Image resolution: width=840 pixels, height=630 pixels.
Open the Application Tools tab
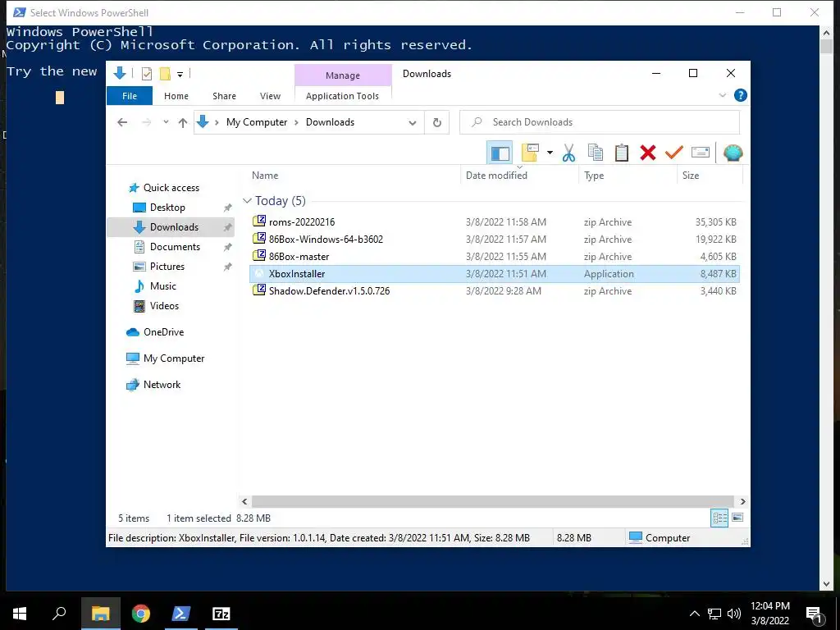pos(342,96)
